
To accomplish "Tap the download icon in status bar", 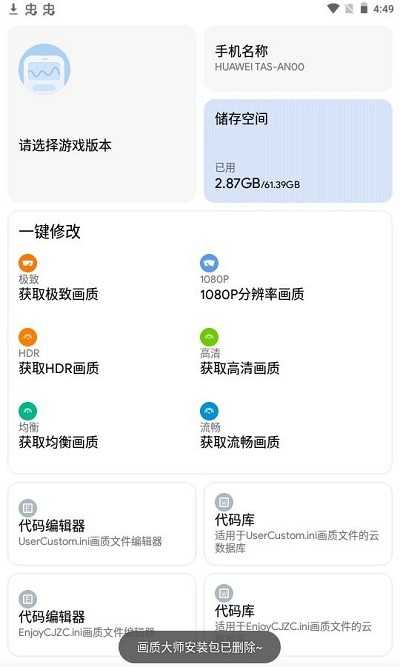I will pyautogui.click(x=14, y=9).
